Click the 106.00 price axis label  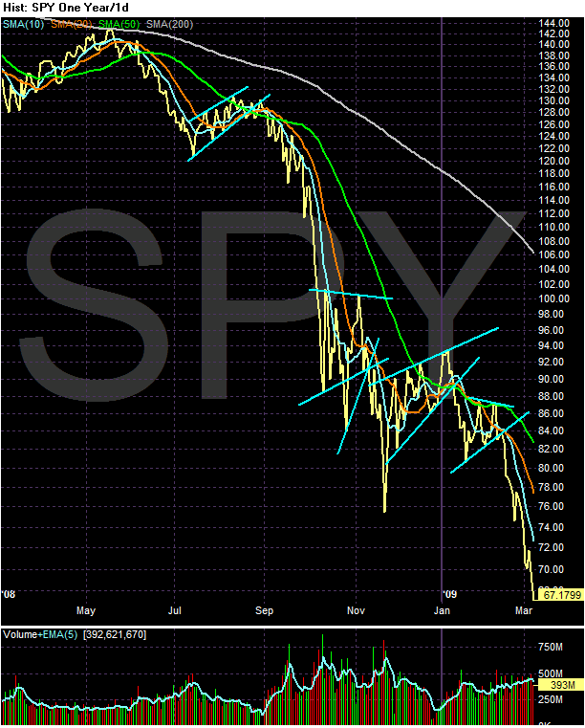553,254
